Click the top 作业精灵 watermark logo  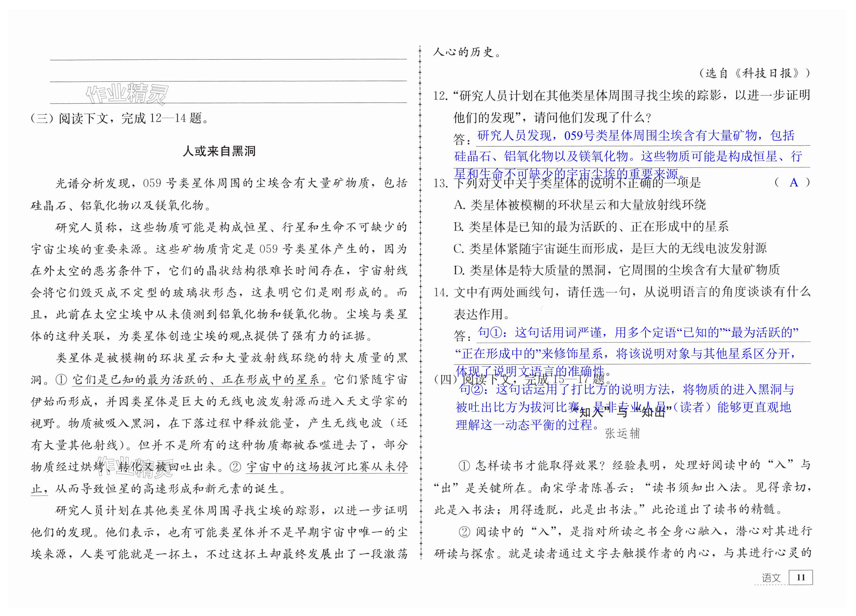(x=127, y=94)
